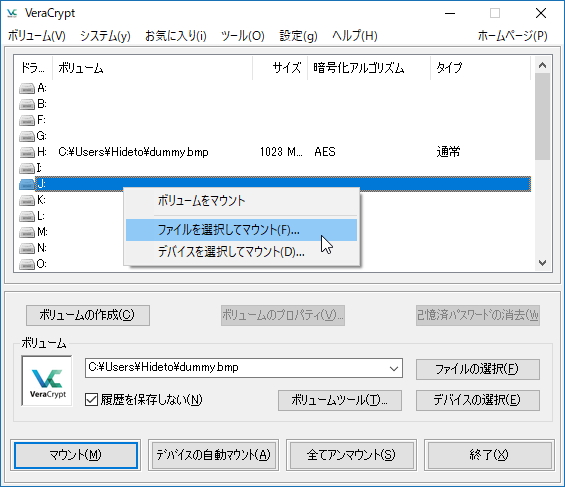Select the C:¥Users¥Hideto¥dummy.bmp volume entry
The image size is (565, 487).
point(133,152)
